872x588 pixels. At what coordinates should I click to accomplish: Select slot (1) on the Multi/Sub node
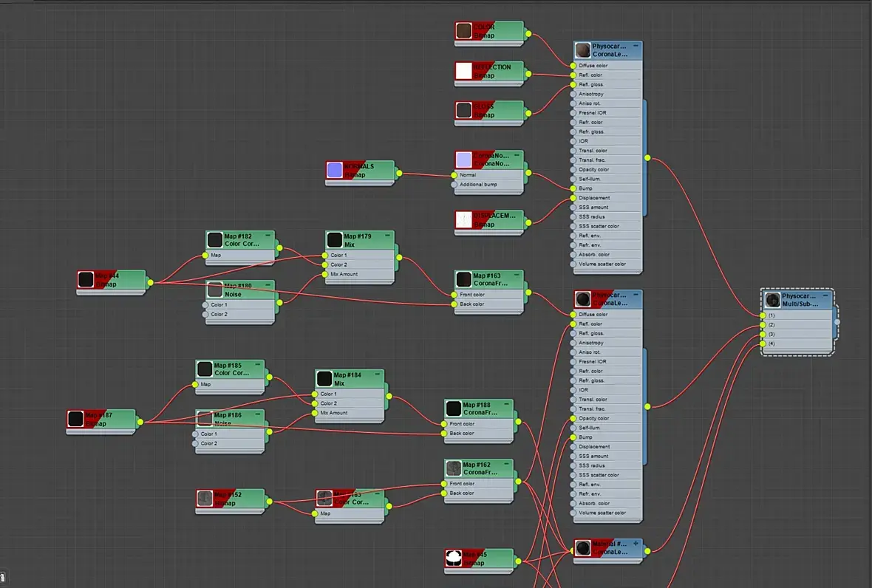click(x=763, y=315)
